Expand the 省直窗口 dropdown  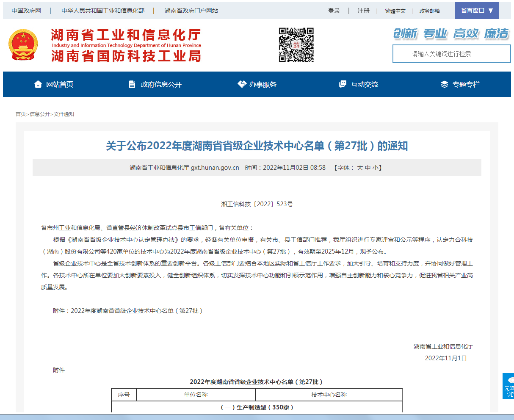477,11
